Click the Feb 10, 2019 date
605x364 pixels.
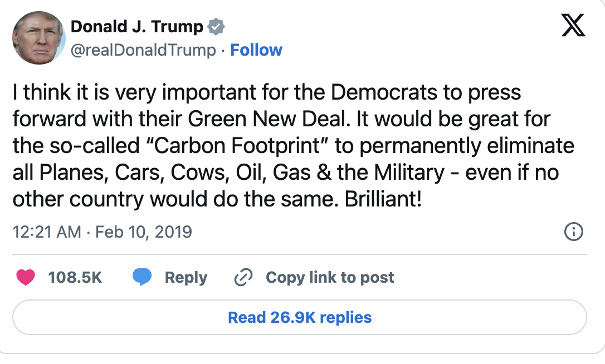click(144, 232)
